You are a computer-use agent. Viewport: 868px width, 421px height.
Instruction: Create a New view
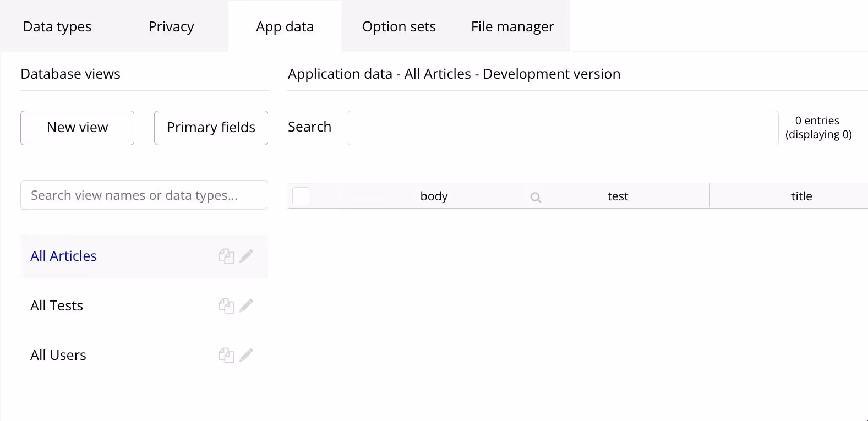pyautogui.click(x=77, y=128)
